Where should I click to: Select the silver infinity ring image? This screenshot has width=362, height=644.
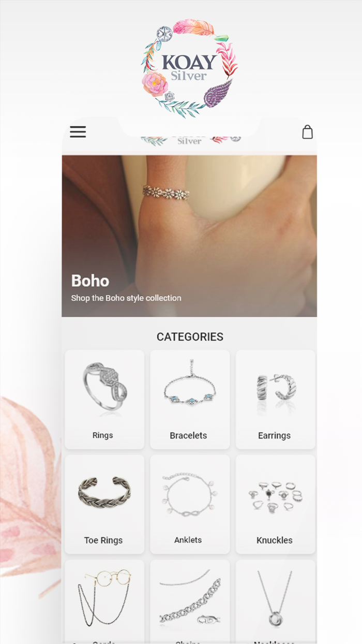coord(104,387)
